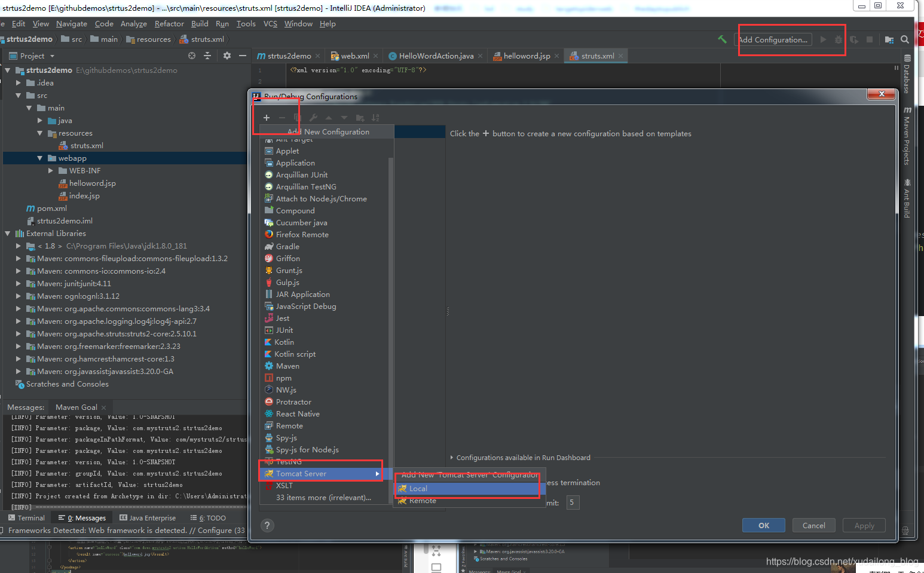Screen dimensions: 924x573
Task: Open the Navigate menu
Action: point(72,24)
